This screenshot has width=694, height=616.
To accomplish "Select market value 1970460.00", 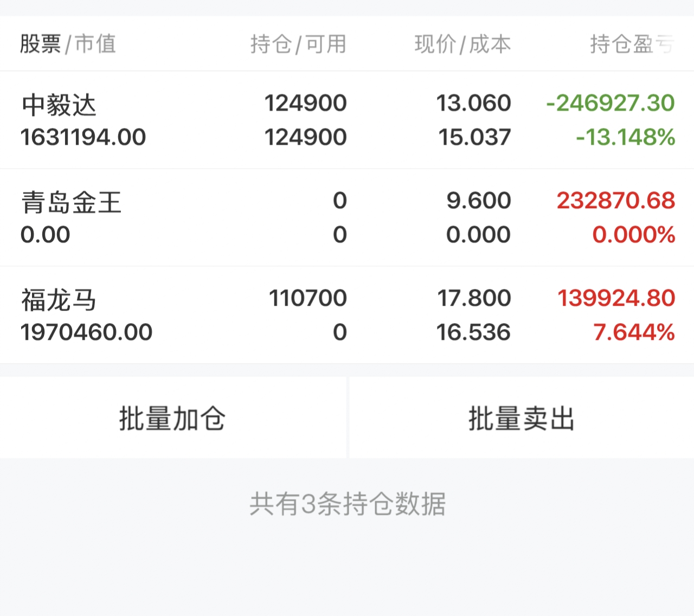I will pos(87,332).
